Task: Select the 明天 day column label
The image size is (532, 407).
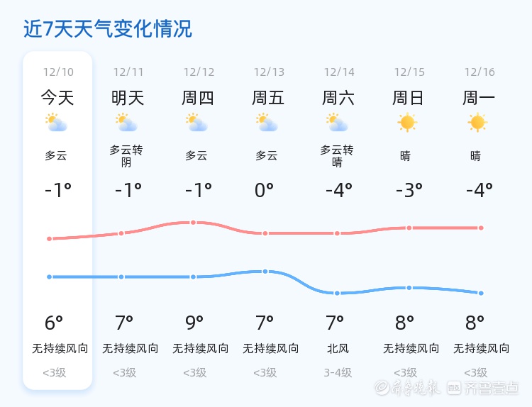Action: tap(128, 98)
